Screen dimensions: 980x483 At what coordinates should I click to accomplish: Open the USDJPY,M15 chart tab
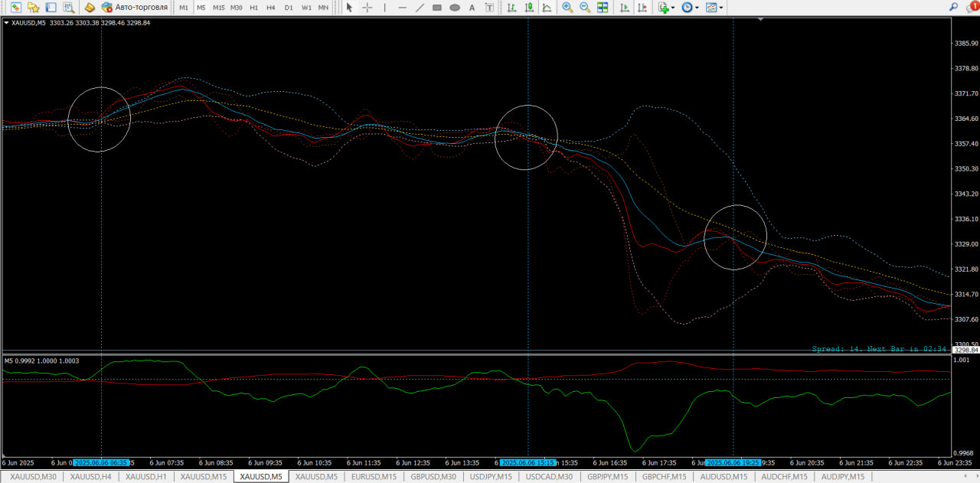[491, 477]
